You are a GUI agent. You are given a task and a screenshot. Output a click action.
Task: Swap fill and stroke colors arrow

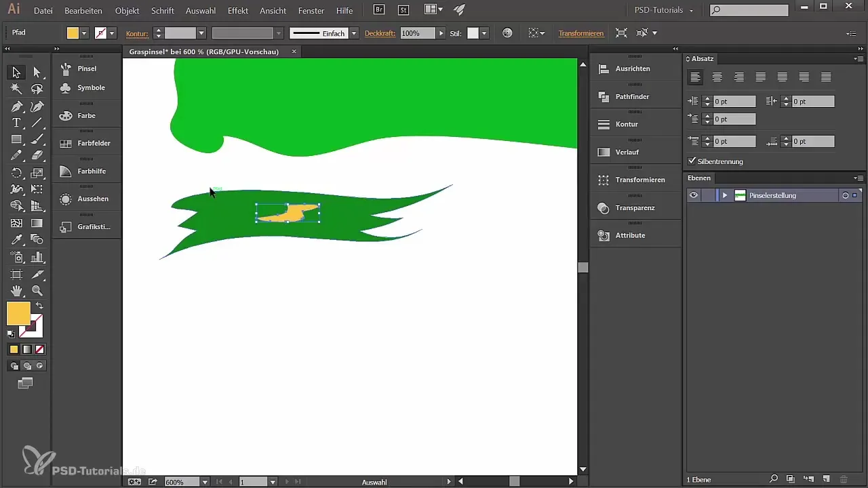tap(39, 306)
